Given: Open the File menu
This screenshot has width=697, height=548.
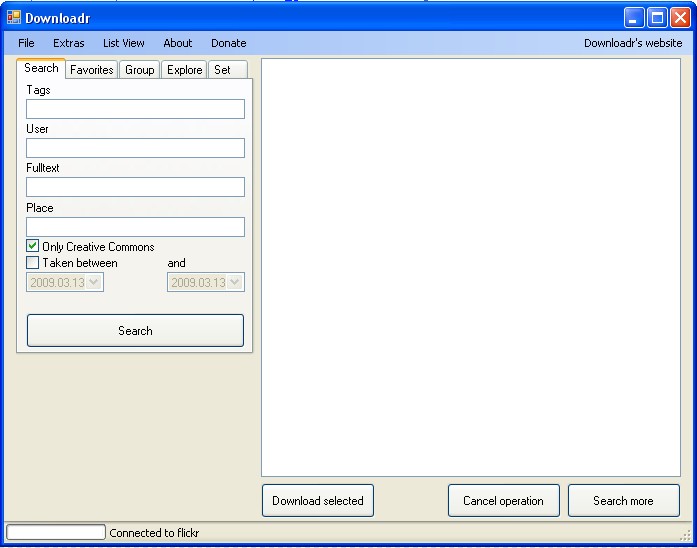Looking at the screenshot, I should click(x=26, y=43).
